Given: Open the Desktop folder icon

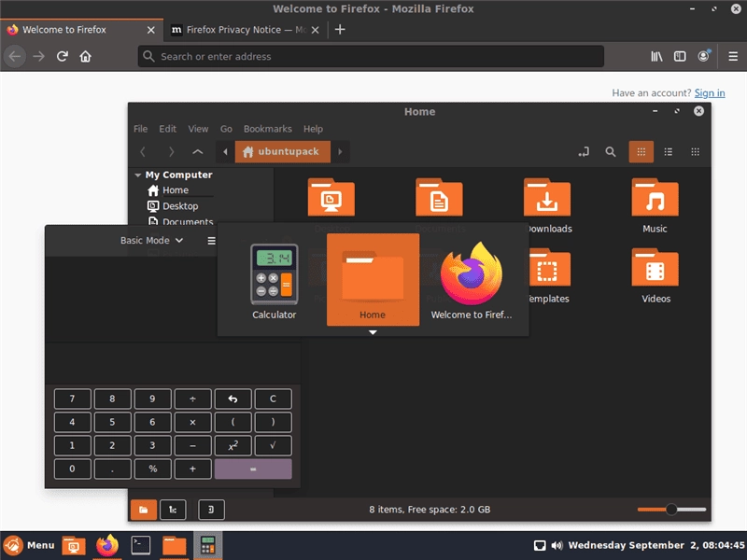Looking at the screenshot, I should 331,197.
